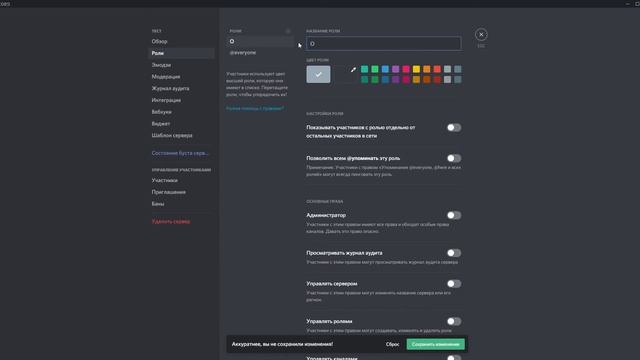Select the Роли settings section
Screen dimensions: 640x360
[181, 53]
